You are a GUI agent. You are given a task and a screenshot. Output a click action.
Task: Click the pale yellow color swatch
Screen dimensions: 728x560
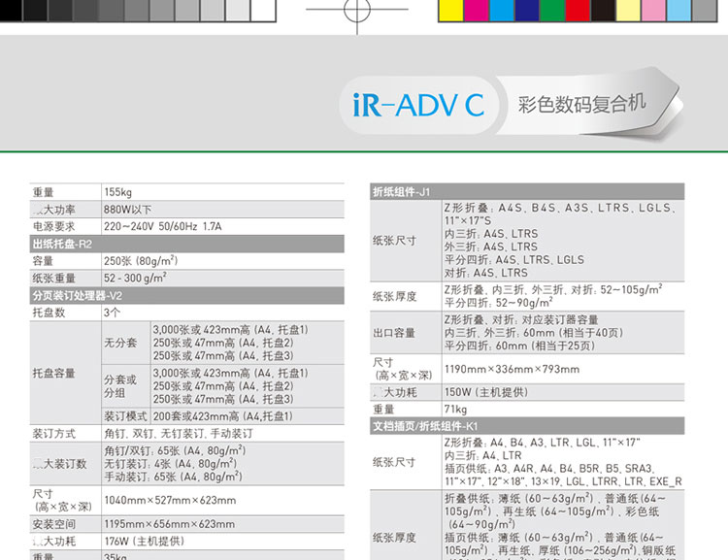628,11
